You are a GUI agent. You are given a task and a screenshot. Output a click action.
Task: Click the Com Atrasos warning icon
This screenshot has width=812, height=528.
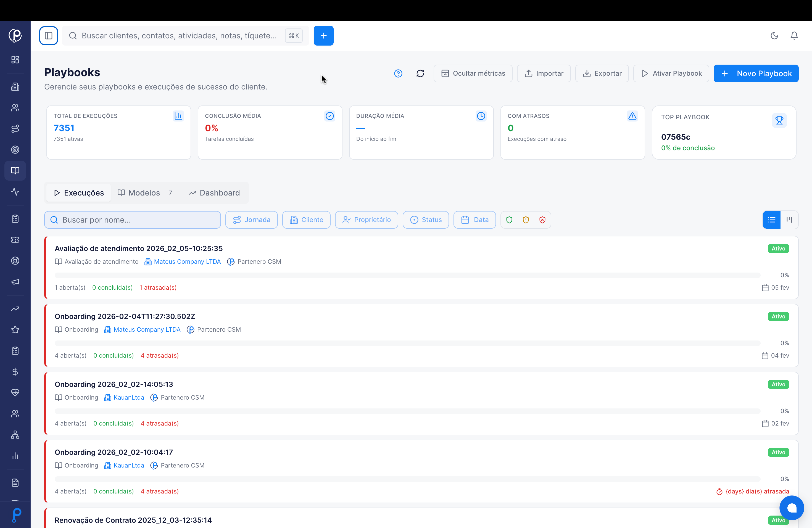[x=632, y=116]
